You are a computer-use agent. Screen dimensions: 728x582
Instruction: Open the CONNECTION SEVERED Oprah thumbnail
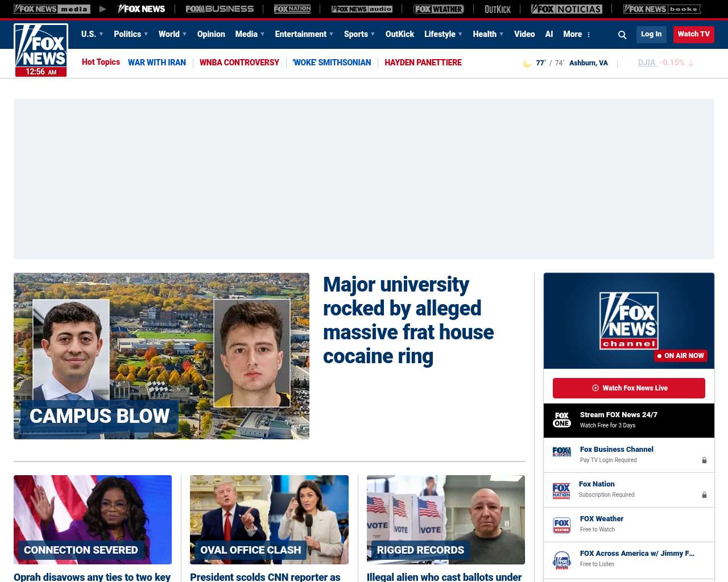click(93, 519)
